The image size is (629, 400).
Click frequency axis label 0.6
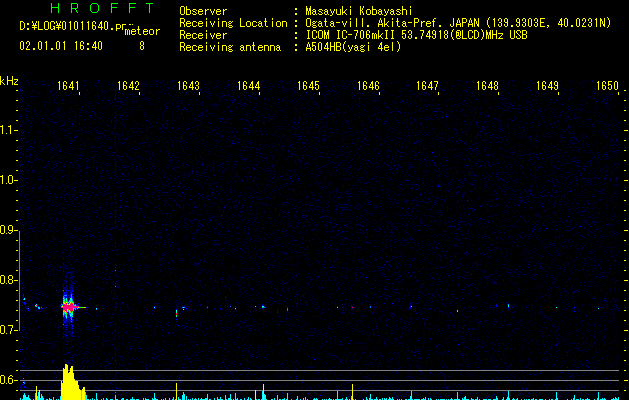9,380
